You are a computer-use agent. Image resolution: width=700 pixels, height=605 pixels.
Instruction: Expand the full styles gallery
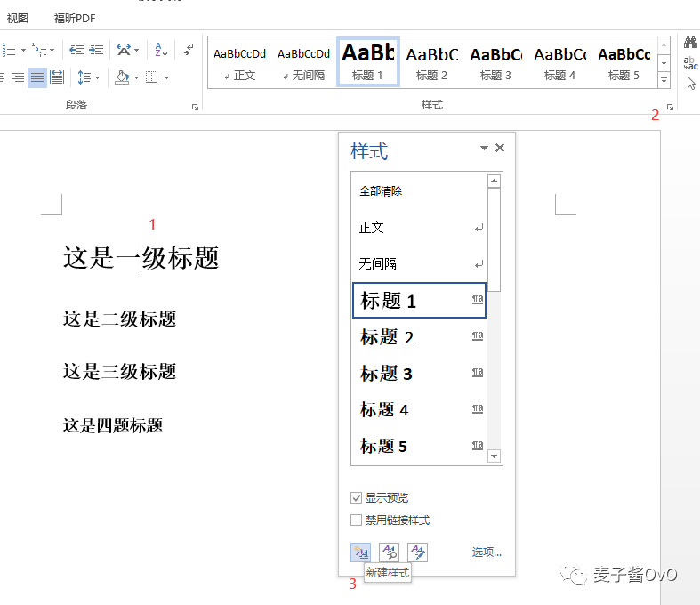click(x=664, y=80)
